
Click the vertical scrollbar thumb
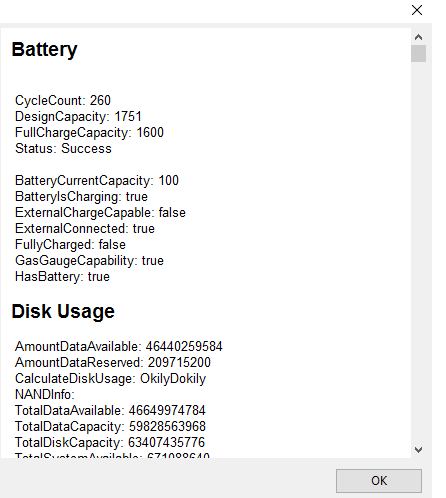click(418, 54)
